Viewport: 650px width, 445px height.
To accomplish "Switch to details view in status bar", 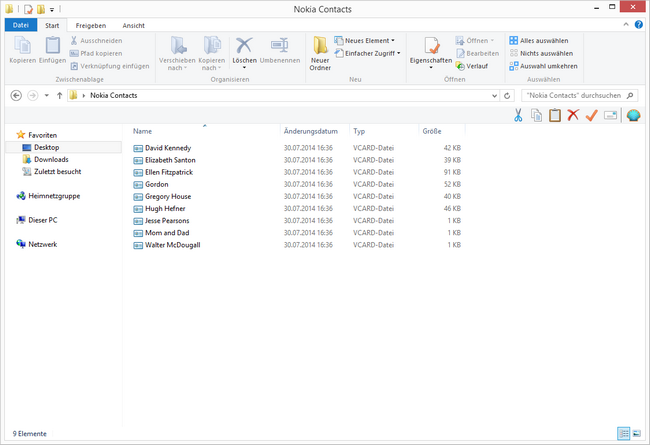I will click(x=623, y=433).
